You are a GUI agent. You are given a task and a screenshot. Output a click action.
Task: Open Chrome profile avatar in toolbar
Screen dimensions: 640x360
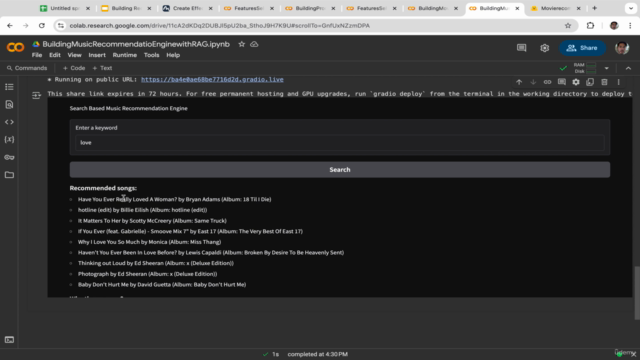point(614,25)
